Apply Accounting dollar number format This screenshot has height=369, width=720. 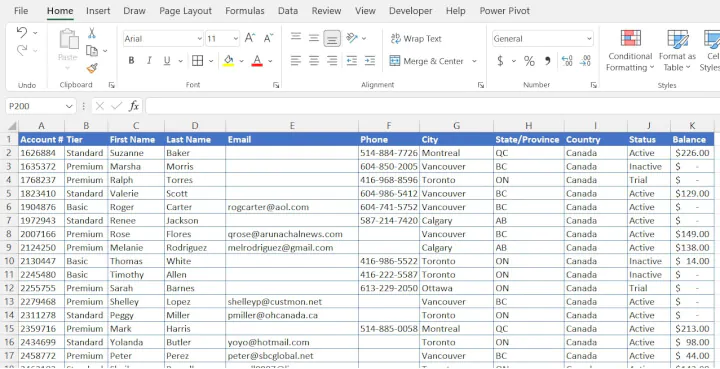point(500,61)
